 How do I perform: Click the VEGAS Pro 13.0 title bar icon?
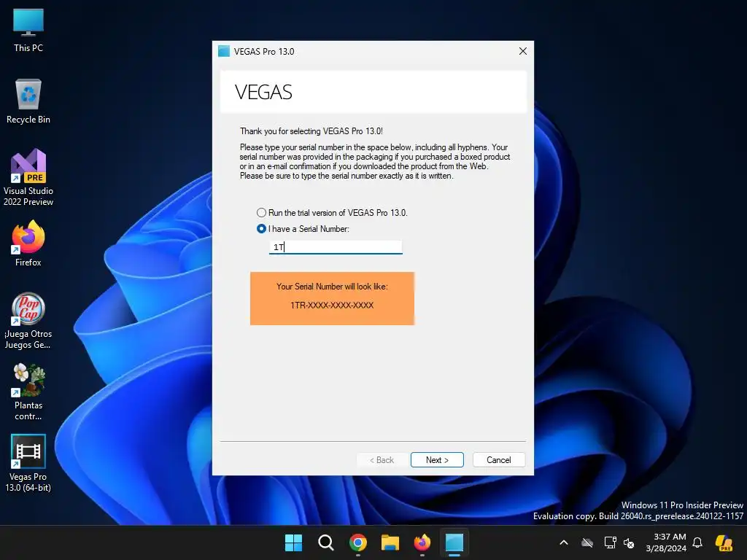coord(224,51)
